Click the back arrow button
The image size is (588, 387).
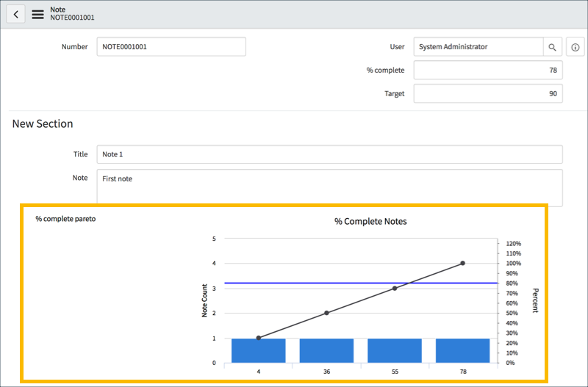(x=16, y=14)
